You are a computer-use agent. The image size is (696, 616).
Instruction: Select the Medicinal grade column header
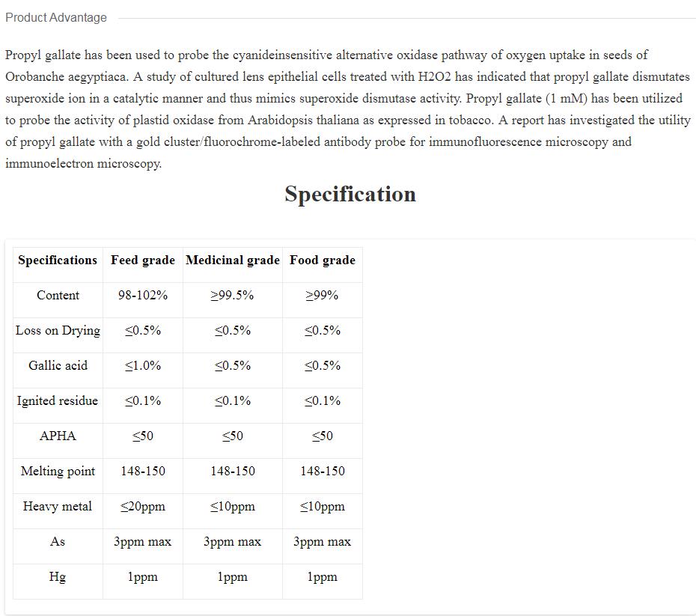pos(233,260)
